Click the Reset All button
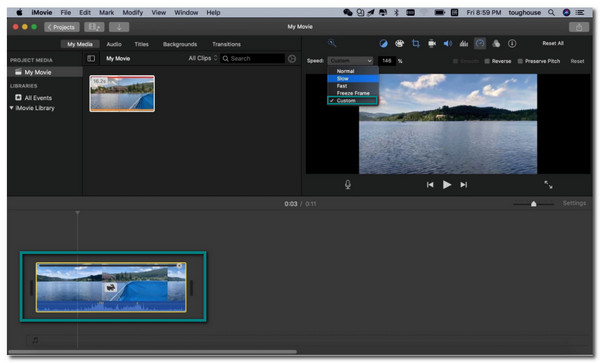 (x=553, y=44)
